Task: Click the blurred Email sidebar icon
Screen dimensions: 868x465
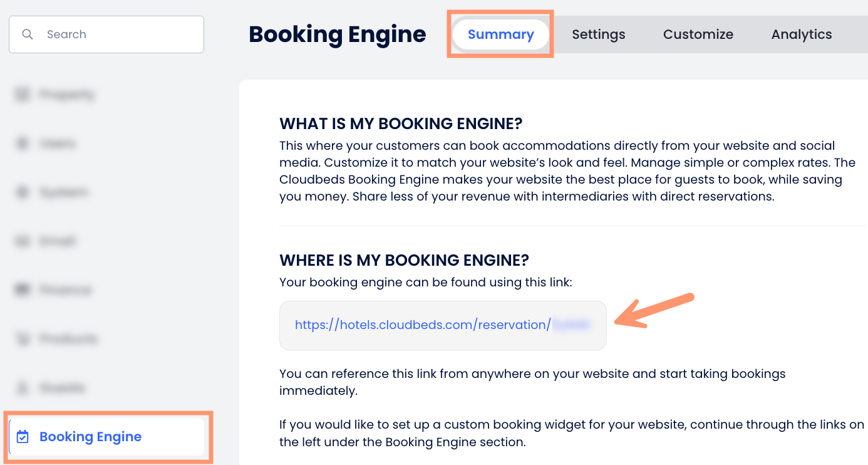Action: [x=23, y=241]
